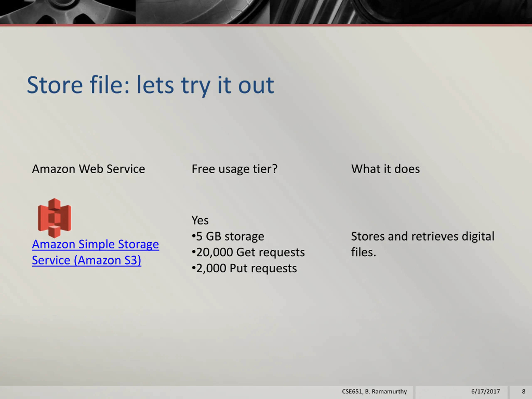Click the red Amazon S3 logo icon
The image size is (532, 399).
coord(55,218)
